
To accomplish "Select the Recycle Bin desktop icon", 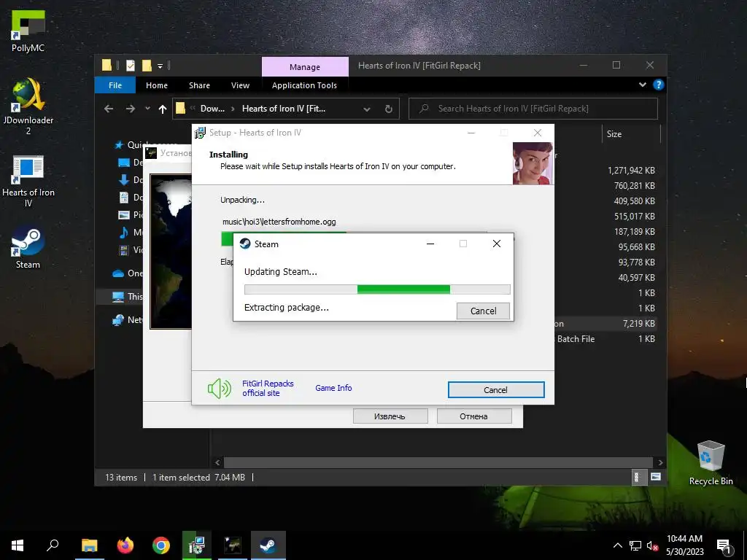I will 711,463.
